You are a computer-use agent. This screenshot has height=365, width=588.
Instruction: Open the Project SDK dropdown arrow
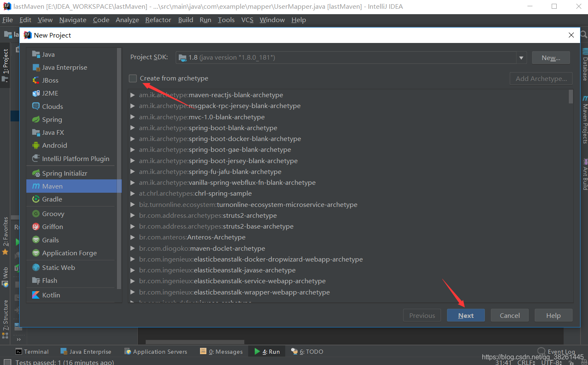click(521, 58)
